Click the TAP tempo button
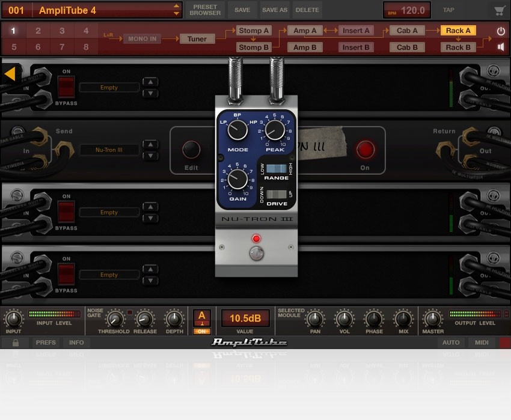Screen dimensions: 511x420 pos(448,10)
